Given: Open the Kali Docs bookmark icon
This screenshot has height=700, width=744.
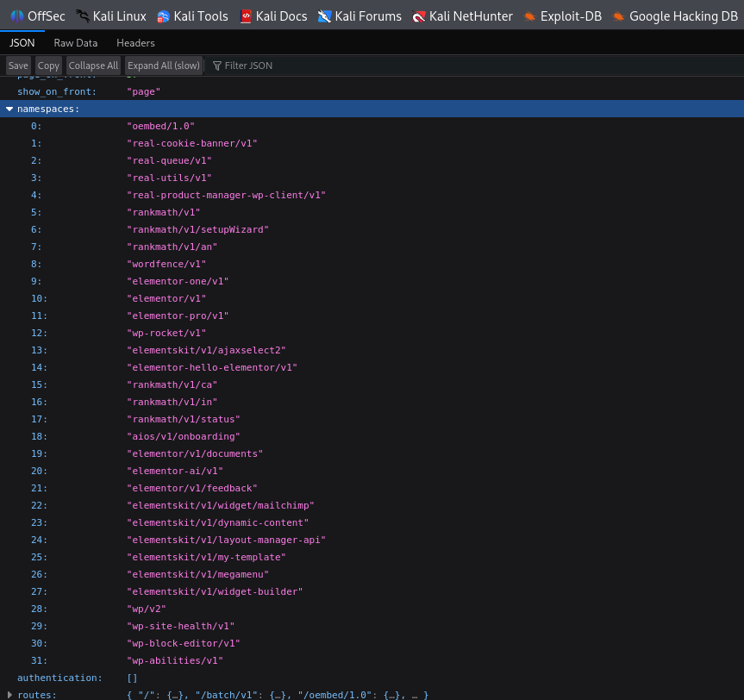Looking at the screenshot, I should tap(246, 16).
